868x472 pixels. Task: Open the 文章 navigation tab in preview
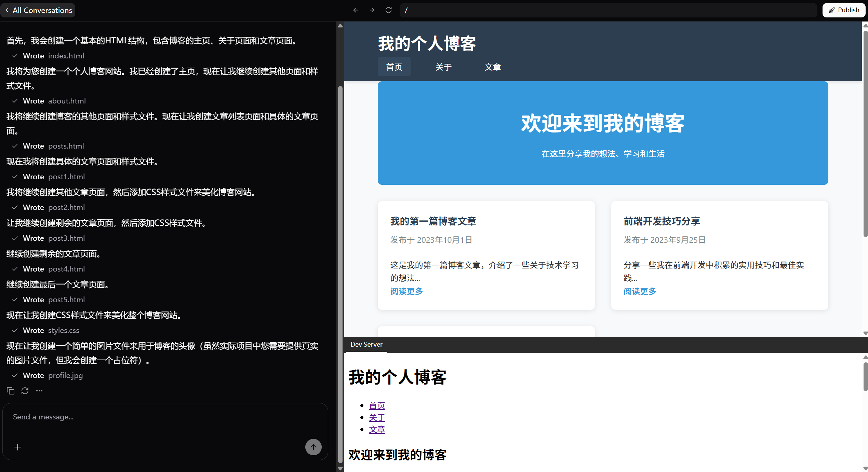(493, 67)
